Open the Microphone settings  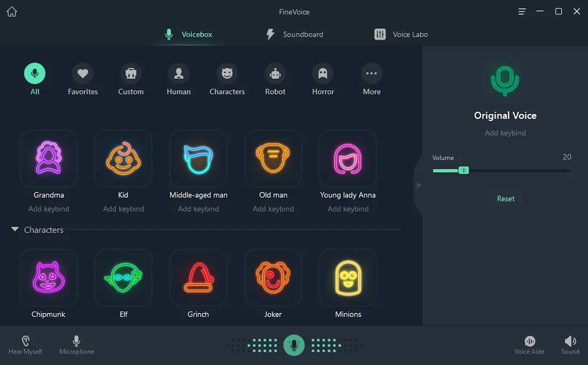pos(76,344)
